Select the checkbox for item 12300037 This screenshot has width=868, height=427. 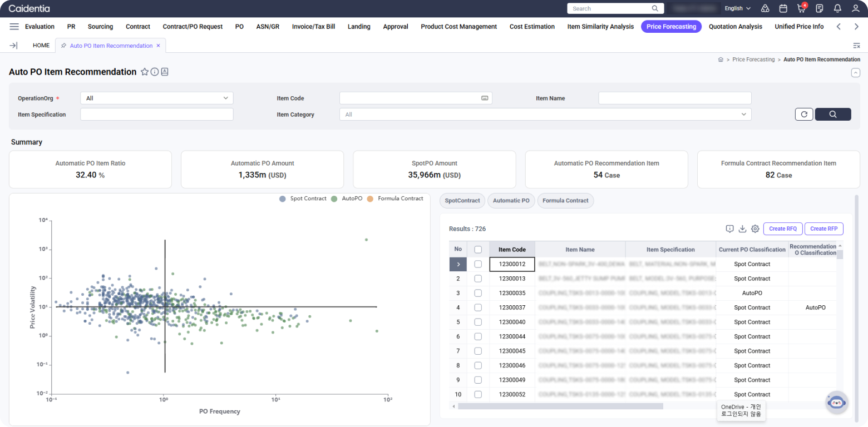coord(478,307)
